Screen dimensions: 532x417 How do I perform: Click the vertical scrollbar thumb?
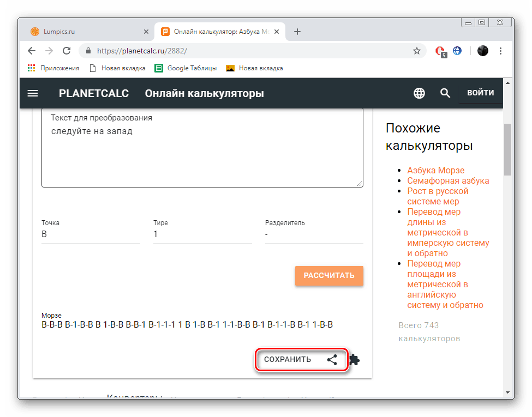pos(507,149)
